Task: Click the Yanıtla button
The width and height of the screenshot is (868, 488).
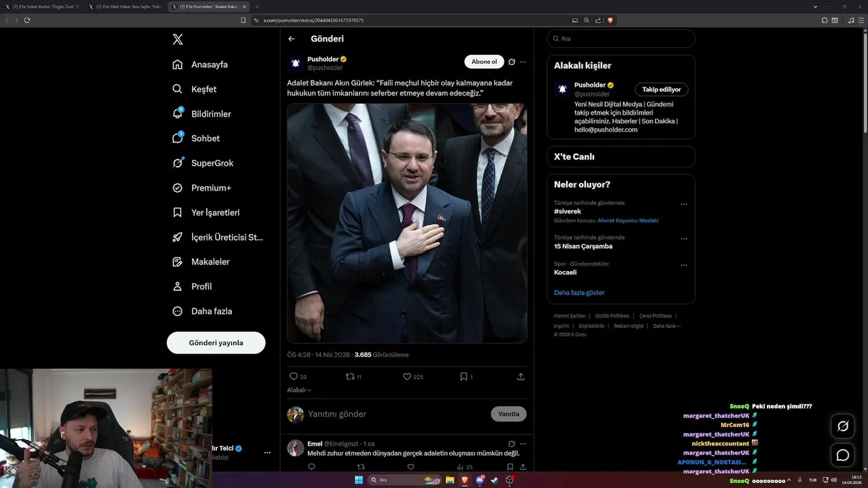Action: coord(509,414)
